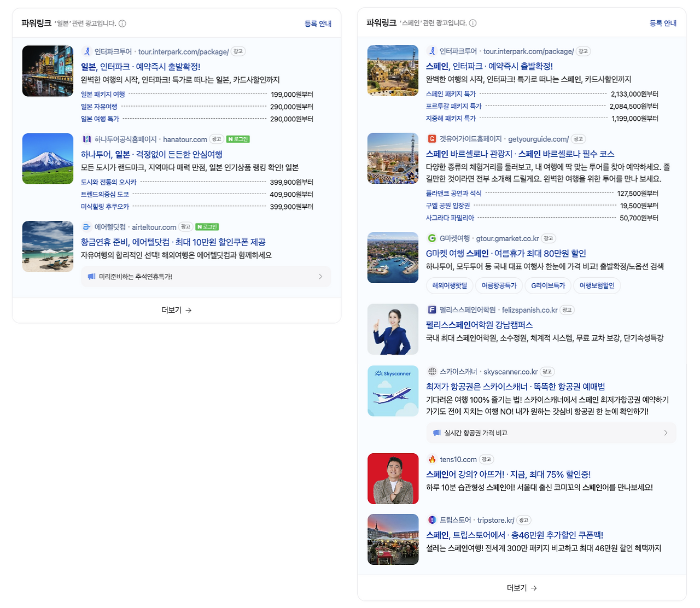Screen dimensions: 700x608
Task: Open the headline 스페인, 인터파크 · 예약즉시 출발확정!
Action: pyautogui.click(x=489, y=66)
